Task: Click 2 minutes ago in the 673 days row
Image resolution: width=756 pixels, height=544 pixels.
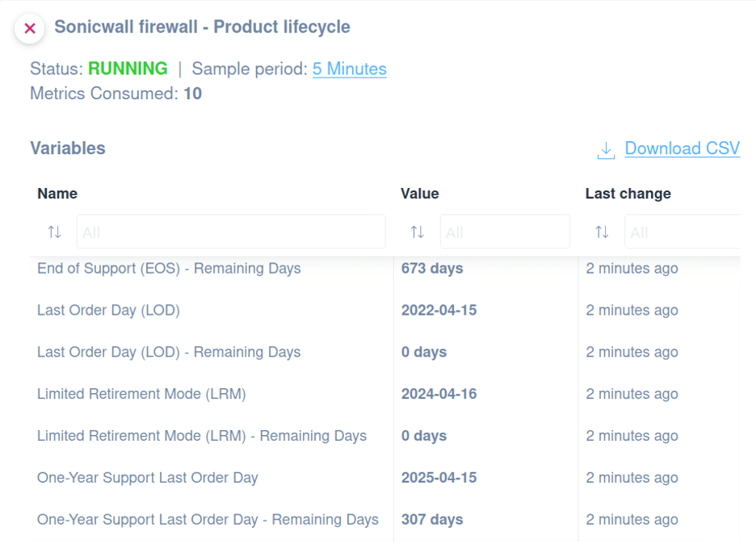Action: point(632,269)
